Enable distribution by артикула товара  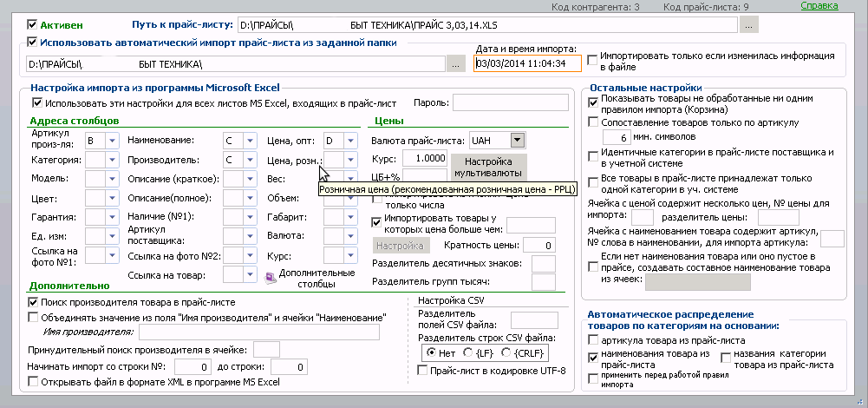pyautogui.click(x=593, y=339)
